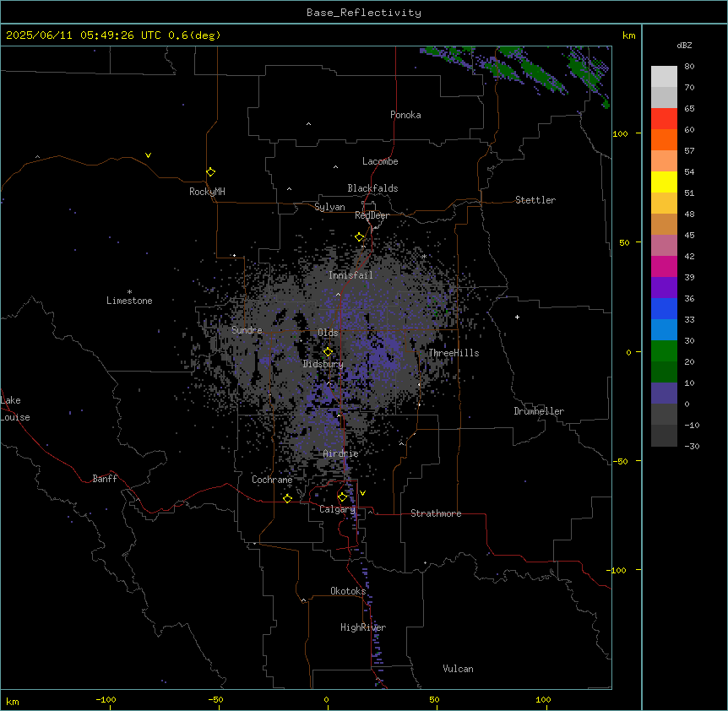Click the -100 tick on bottom axis
The width and height of the screenshot is (728, 711).
click(x=106, y=699)
